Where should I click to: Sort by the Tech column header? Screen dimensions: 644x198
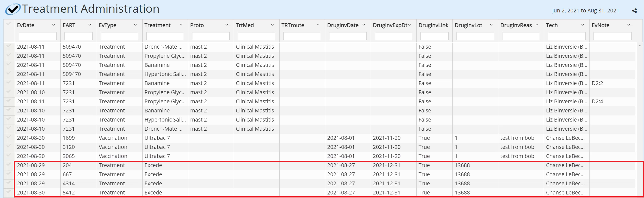(x=552, y=25)
